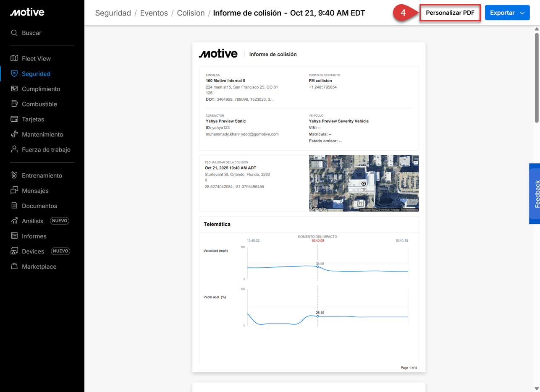Click the Entrenamiento icon in sidebar
The image size is (540, 392).
pyautogui.click(x=14, y=175)
